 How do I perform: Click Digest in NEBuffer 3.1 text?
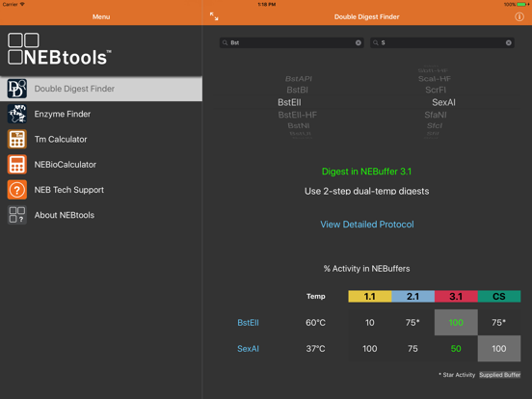click(366, 172)
